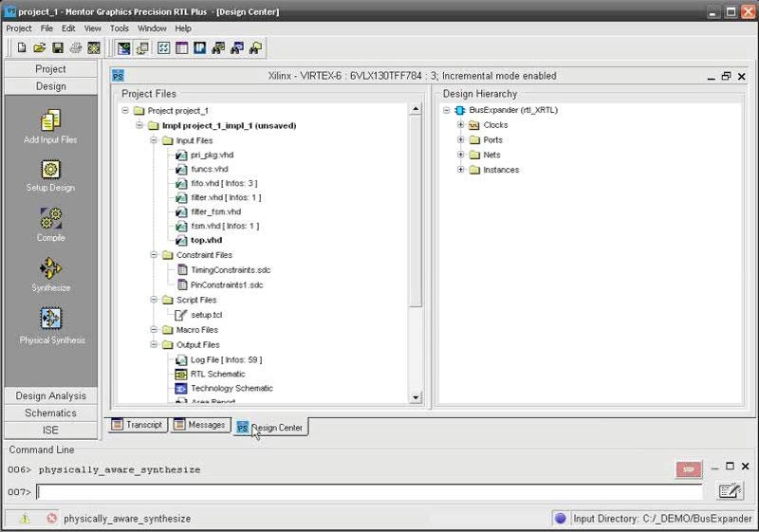Click the Open folder toolbar icon
This screenshot has width=759, height=532.
pyautogui.click(x=40, y=47)
